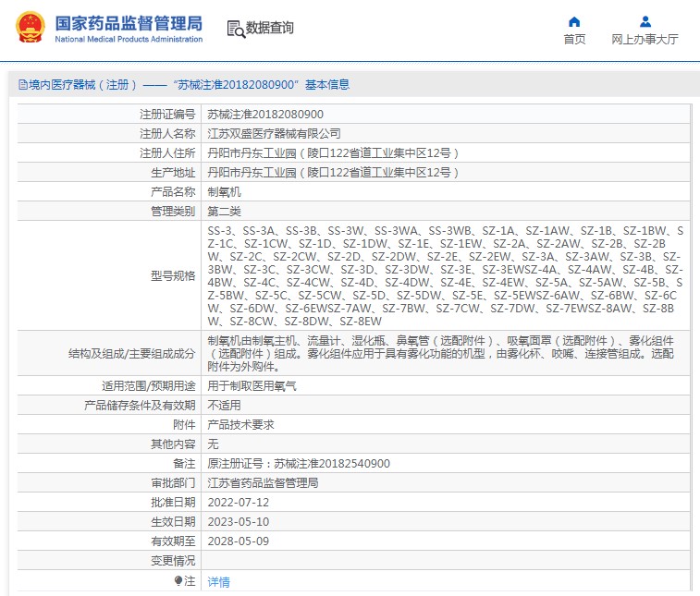Select remark 原注册证号：苏械注准20182540900
The height and width of the screenshot is (596, 700).
[299, 464]
